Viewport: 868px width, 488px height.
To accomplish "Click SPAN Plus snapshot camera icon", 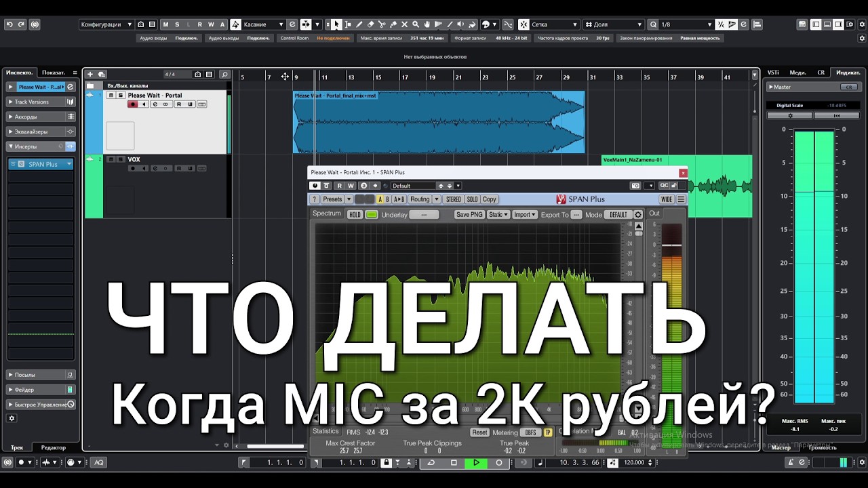I will pos(635,186).
